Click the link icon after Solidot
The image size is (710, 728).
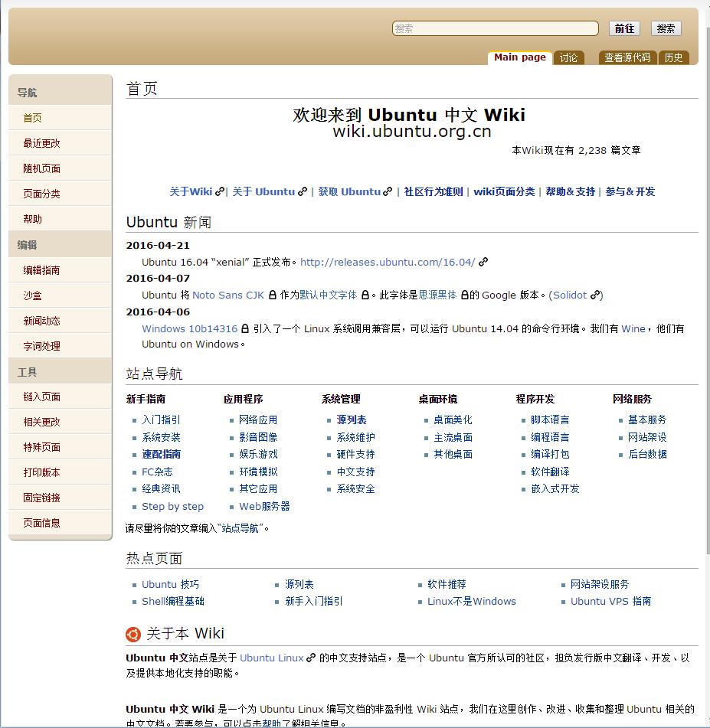[x=594, y=295]
